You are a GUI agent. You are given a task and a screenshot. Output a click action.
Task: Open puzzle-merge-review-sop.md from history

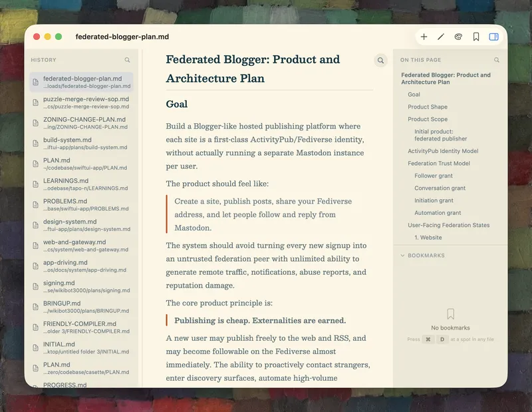click(81, 103)
